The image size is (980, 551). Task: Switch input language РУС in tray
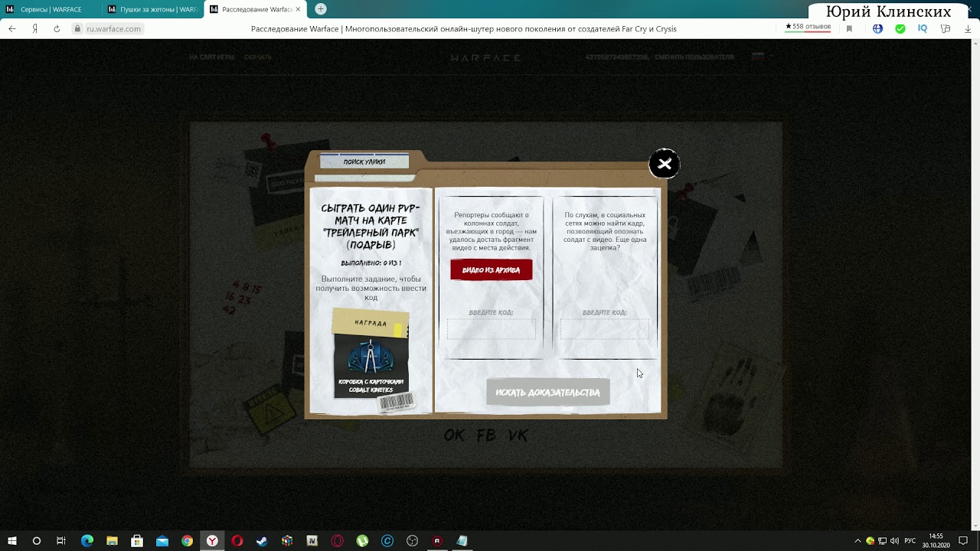[x=910, y=541]
